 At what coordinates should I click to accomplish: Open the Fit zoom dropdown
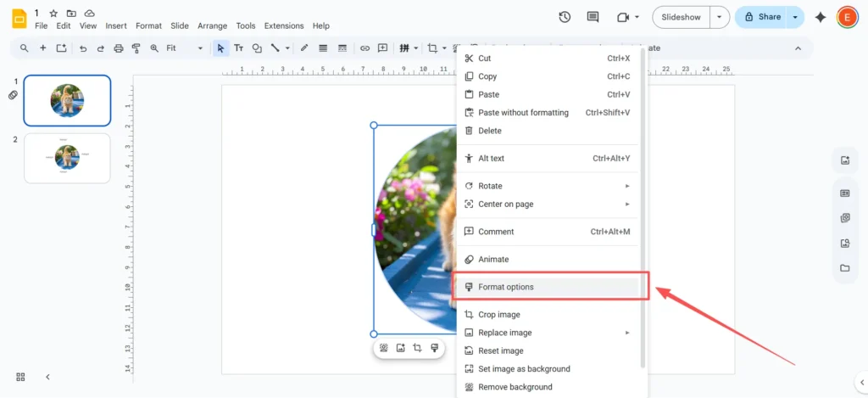pyautogui.click(x=185, y=48)
